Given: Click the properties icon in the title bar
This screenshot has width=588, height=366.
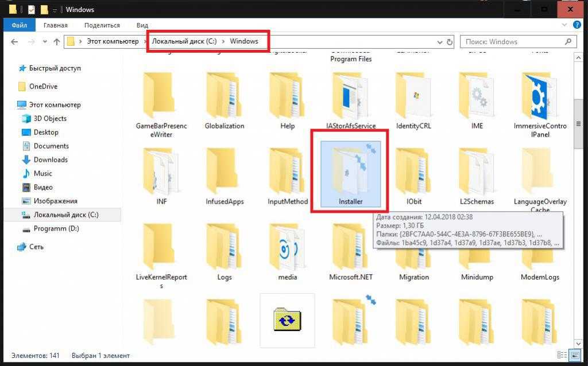Looking at the screenshot, I should (x=32, y=9).
